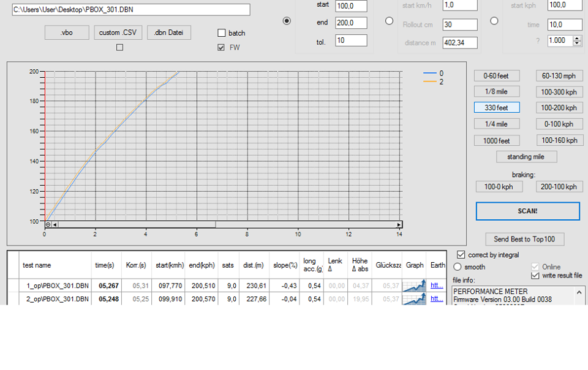Select the smooth radio button

click(x=458, y=266)
